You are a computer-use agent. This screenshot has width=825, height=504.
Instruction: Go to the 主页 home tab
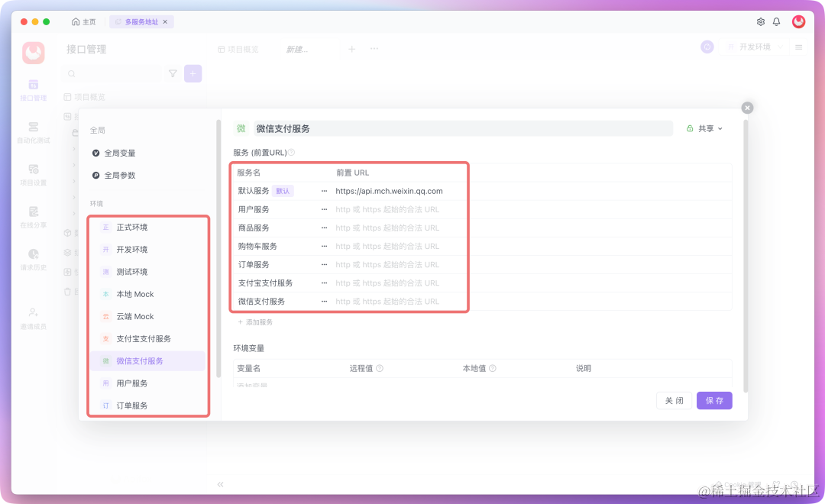point(84,21)
